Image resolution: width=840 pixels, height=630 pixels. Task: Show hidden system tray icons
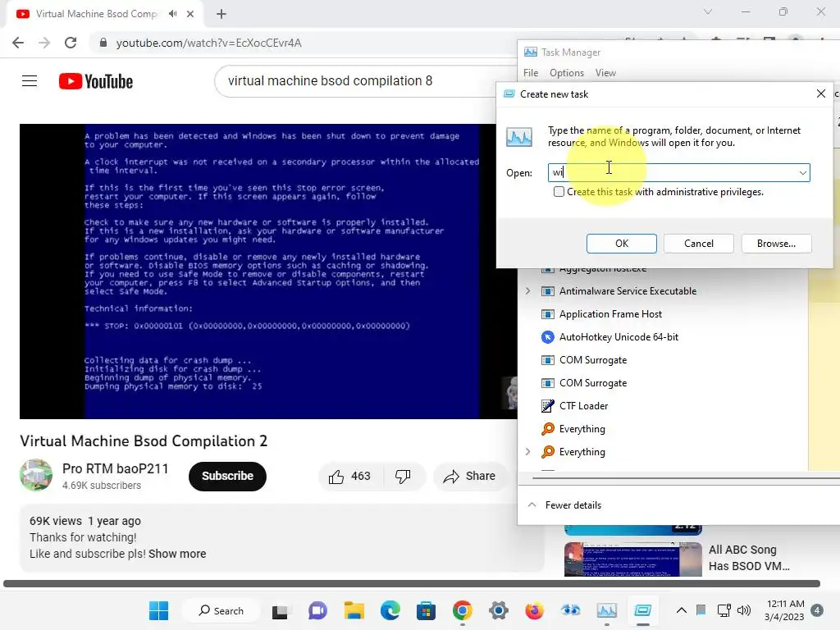tap(682, 610)
